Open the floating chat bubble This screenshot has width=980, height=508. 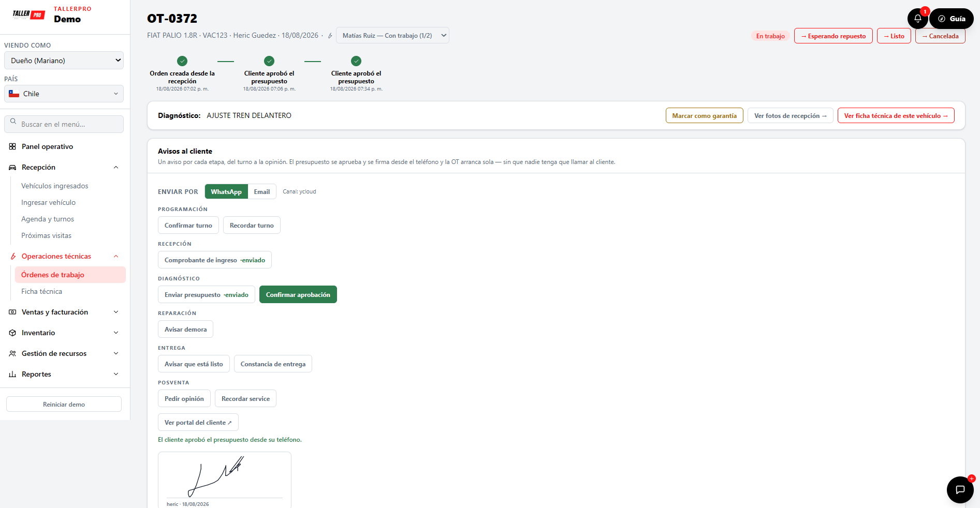point(960,490)
